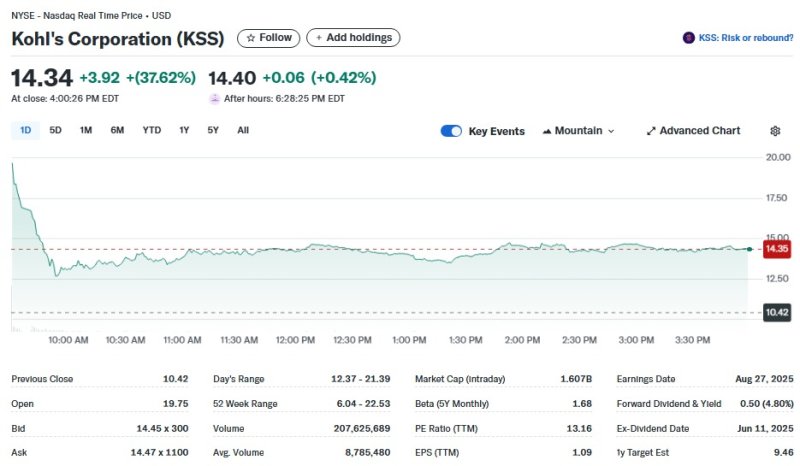
Task: Click the 12:00 PM axis label
Action: tap(295, 340)
